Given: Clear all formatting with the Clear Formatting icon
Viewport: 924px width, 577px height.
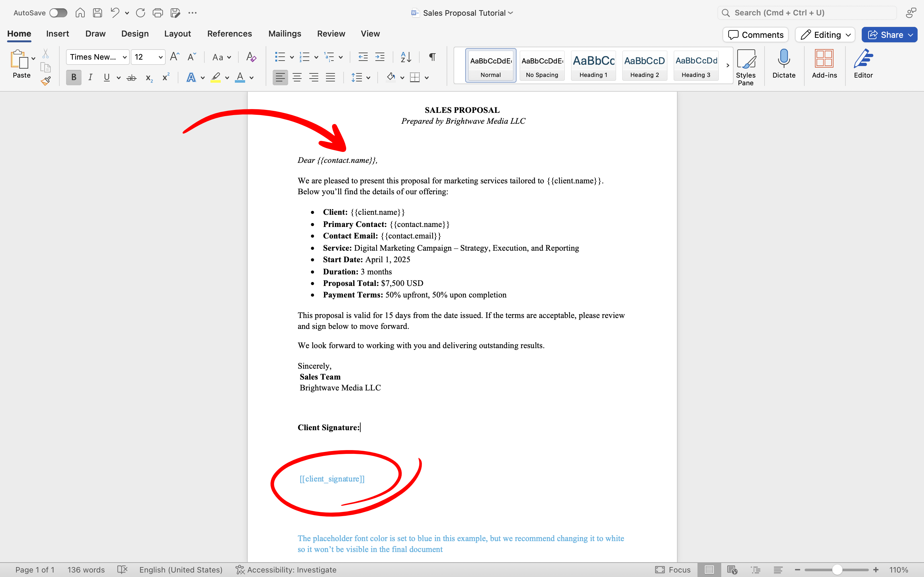Looking at the screenshot, I should coord(251,57).
